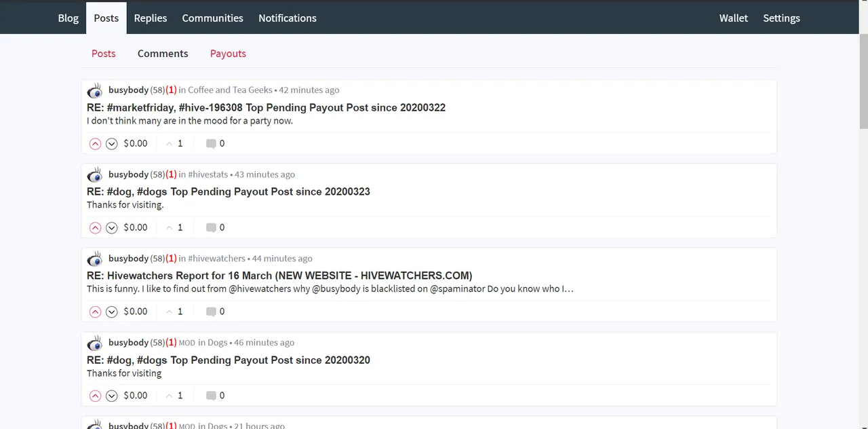Select the Posts tab in top navigation
The width and height of the screenshot is (868, 429).
point(106,18)
